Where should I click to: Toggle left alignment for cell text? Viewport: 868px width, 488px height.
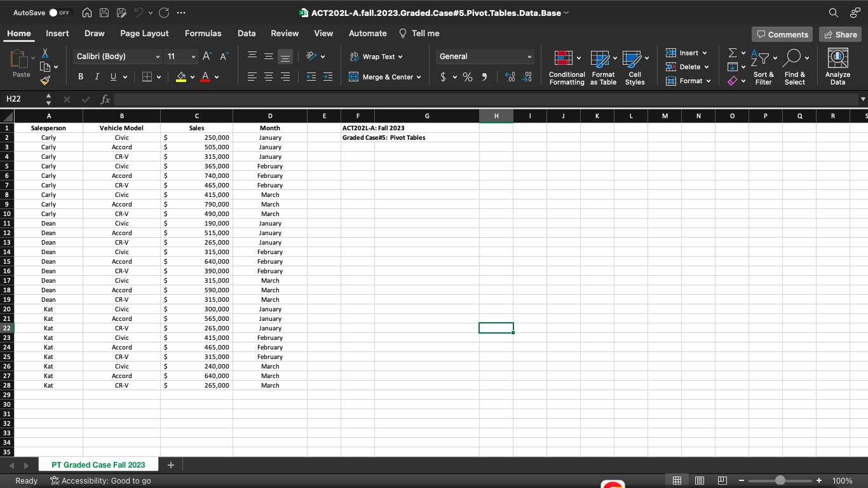tap(252, 77)
